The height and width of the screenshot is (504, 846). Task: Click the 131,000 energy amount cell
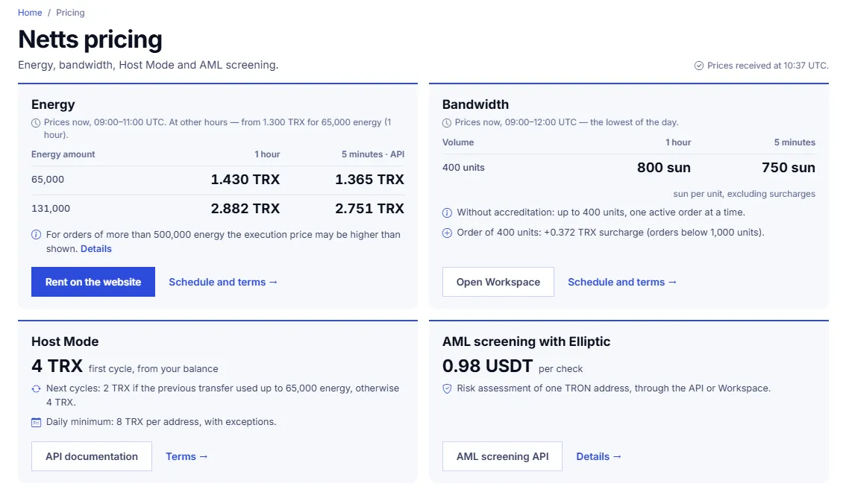pos(51,209)
